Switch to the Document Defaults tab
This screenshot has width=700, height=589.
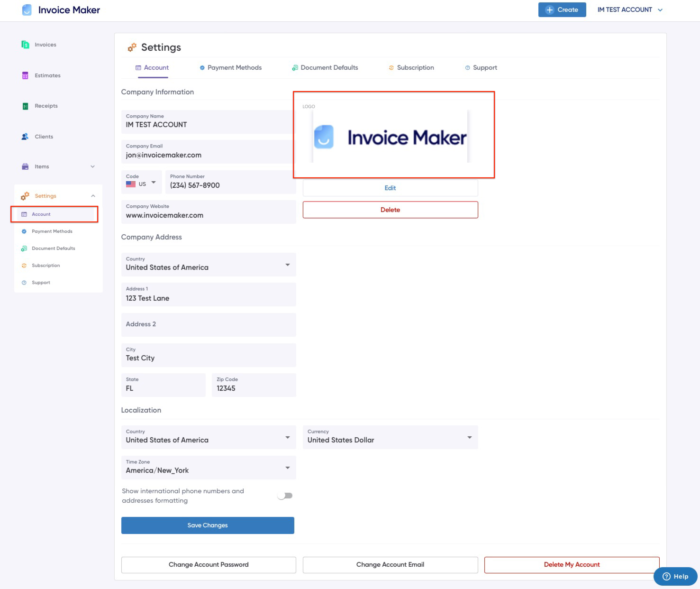click(325, 68)
